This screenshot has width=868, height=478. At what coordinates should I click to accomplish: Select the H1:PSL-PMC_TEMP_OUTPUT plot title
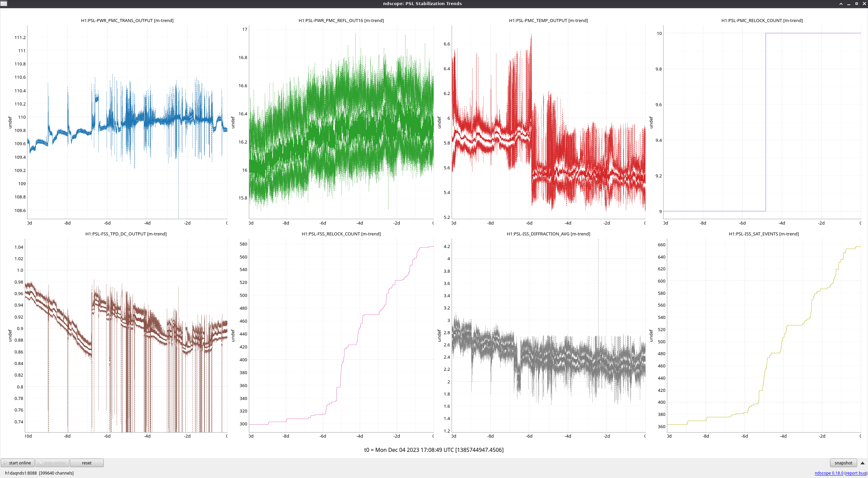(x=548, y=20)
